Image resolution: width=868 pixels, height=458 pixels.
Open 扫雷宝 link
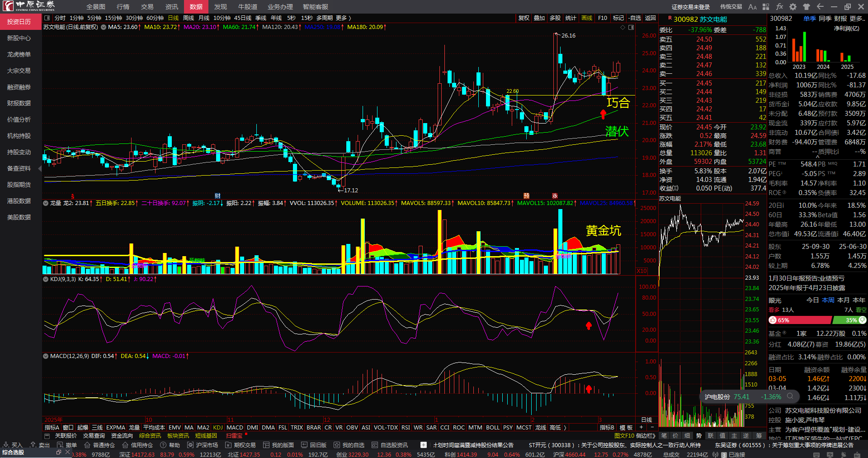tap(234, 435)
